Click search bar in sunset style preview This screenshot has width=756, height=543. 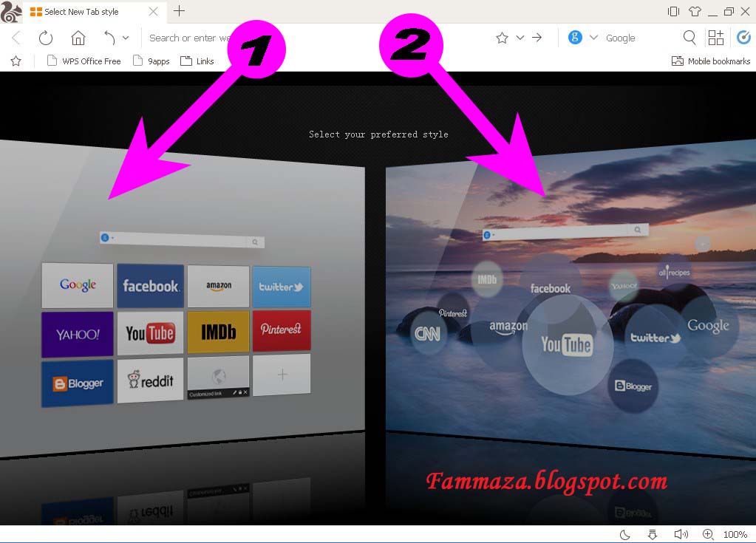pos(565,232)
